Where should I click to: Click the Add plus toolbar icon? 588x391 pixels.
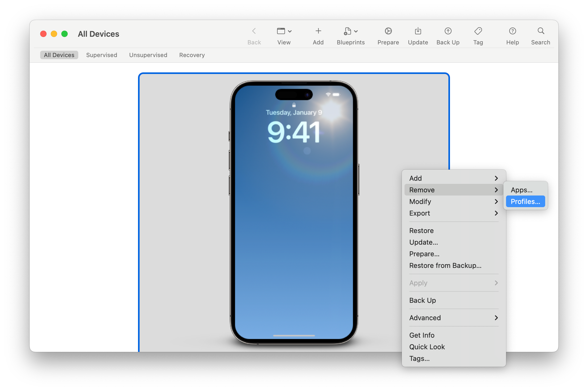(318, 31)
